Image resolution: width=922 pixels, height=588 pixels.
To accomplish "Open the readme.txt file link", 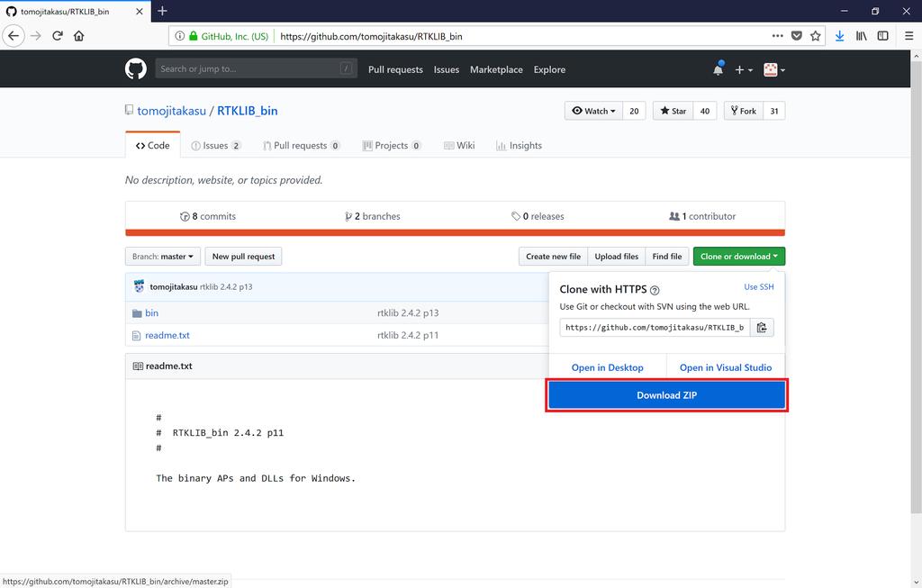I will [x=167, y=335].
